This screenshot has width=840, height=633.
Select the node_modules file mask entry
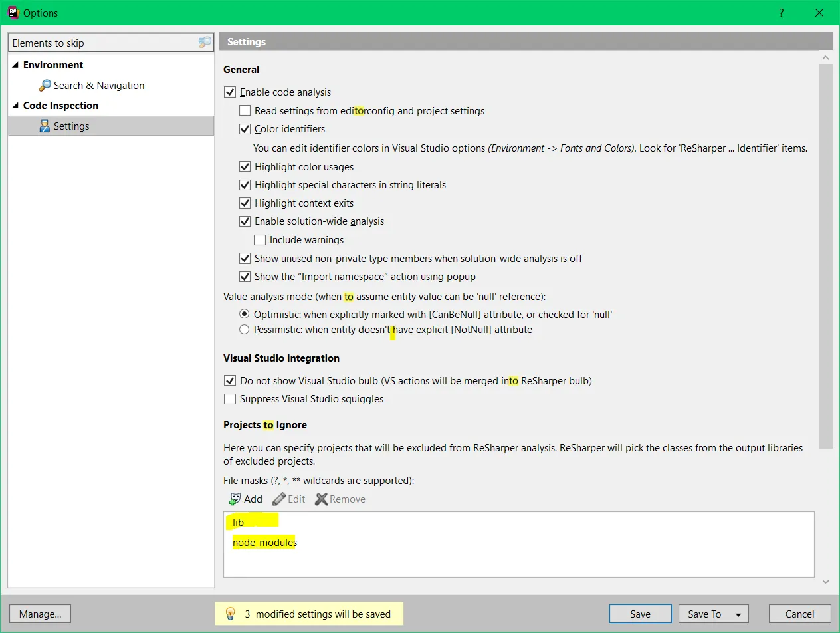(x=264, y=543)
